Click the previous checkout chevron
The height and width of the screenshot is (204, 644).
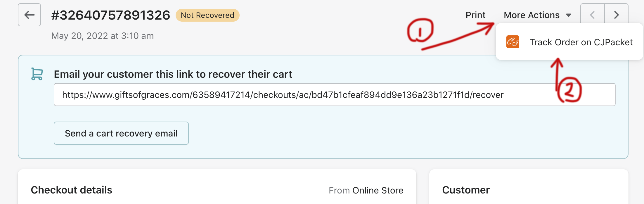(x=592, y=15)
